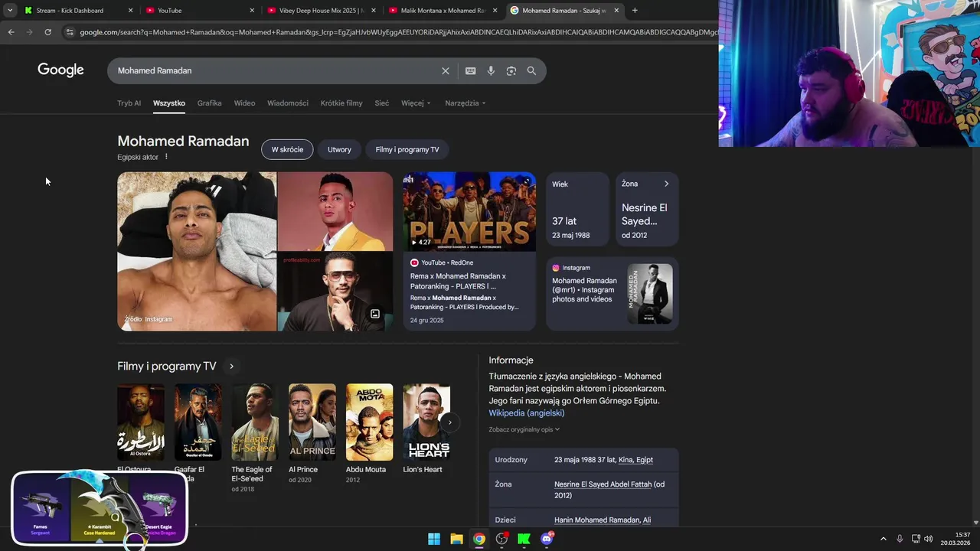Image resolution: width=980 pixels, height=551 pixels.
Task: Select the Grafika results tab
Action: tap(209, 103)
